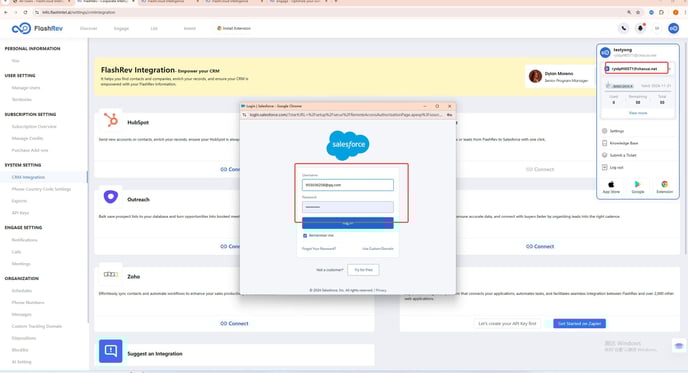Click Get Started on Zapier button
This screenshot has width=688, height=373.
click(x=579, y=323)
